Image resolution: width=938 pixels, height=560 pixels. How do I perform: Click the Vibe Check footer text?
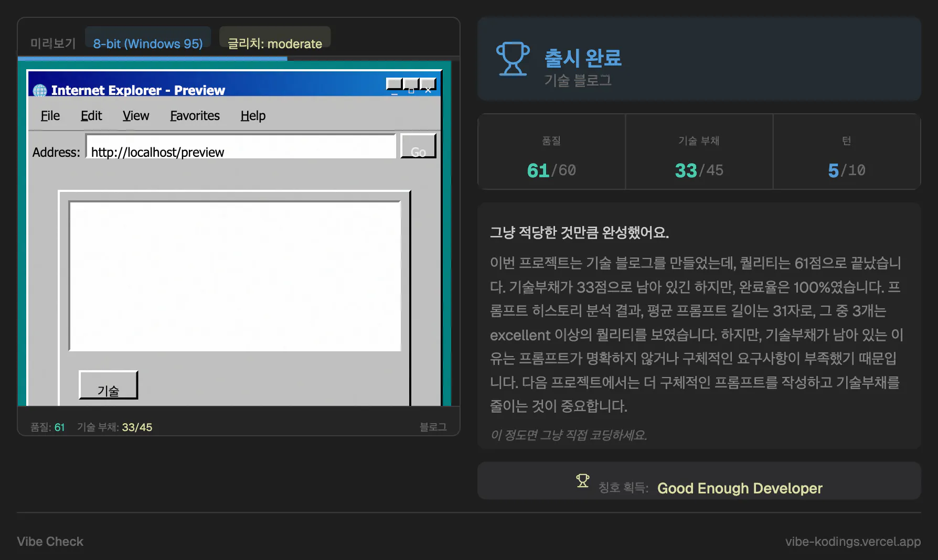[50, 542]
